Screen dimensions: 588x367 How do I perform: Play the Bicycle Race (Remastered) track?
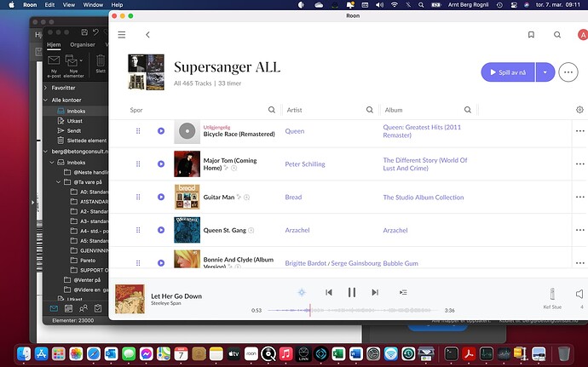coord(161,131)
